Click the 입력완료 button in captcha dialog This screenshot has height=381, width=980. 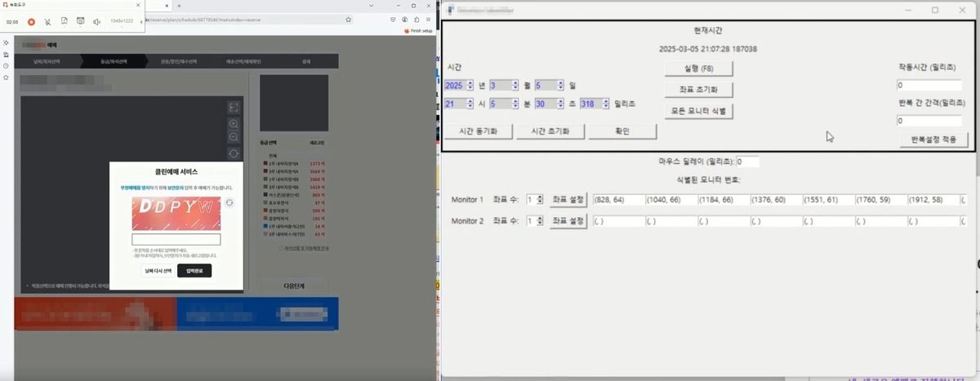coord(194,271)
